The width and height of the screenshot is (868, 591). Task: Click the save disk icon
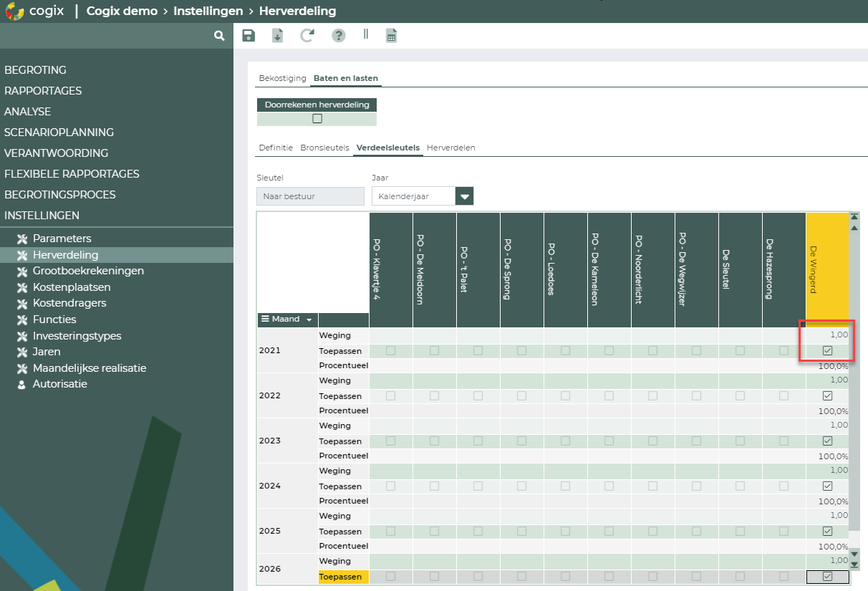click(249, 36)
